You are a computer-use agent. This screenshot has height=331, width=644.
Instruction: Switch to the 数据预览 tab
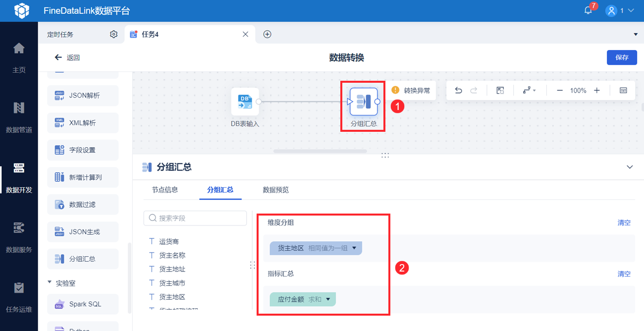276,190
